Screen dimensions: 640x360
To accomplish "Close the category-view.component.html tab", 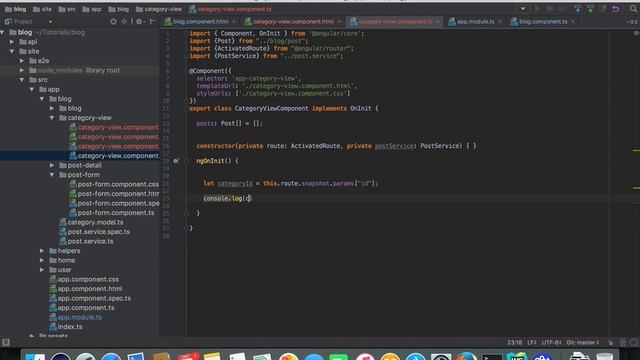I will tap(339, 22).
